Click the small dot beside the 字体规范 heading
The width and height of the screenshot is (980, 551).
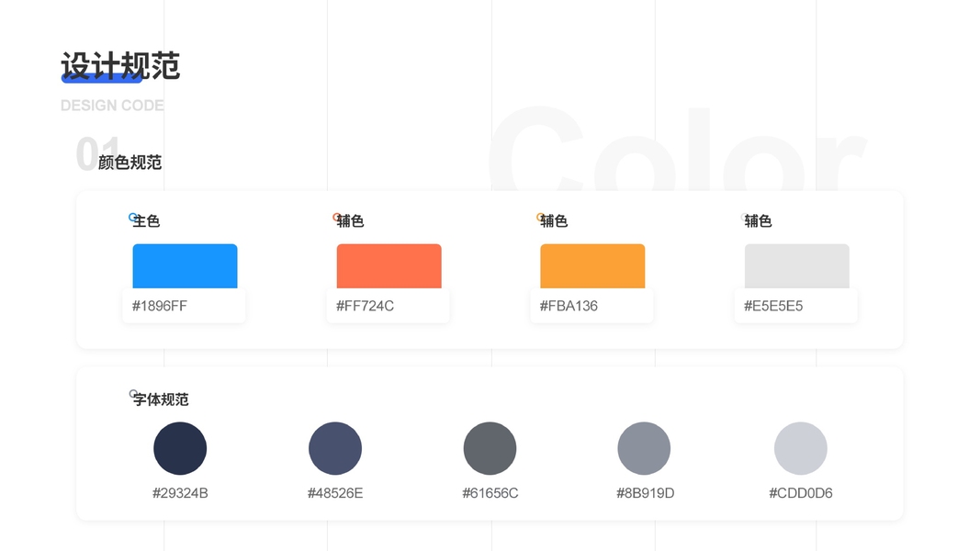pyautogui.click(x=133, y=394)
